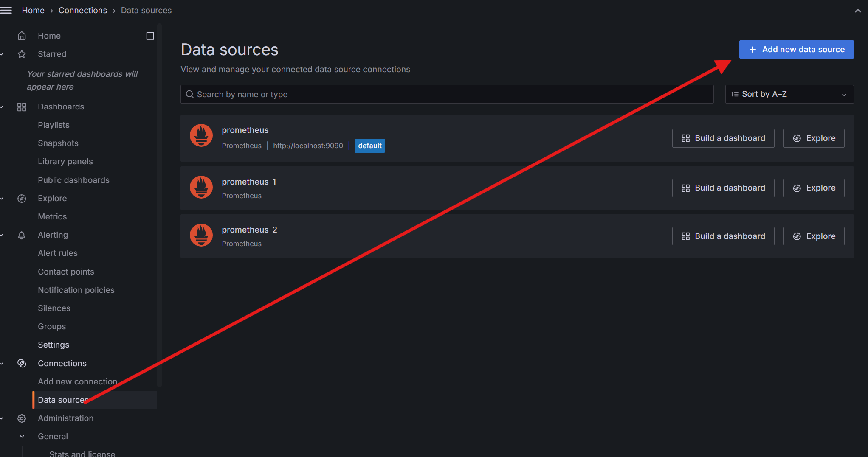Open Public dashboards in the sidebar
Screen dimensions: 868x457
click(x=73, y=180)
